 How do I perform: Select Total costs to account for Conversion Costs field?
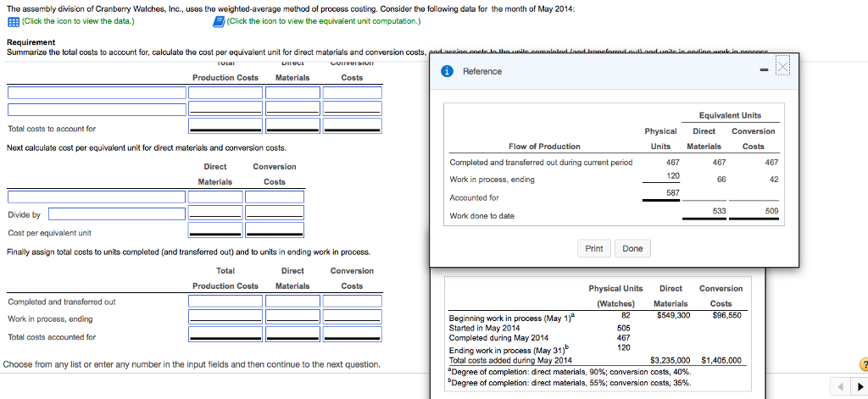pos(353,127)
